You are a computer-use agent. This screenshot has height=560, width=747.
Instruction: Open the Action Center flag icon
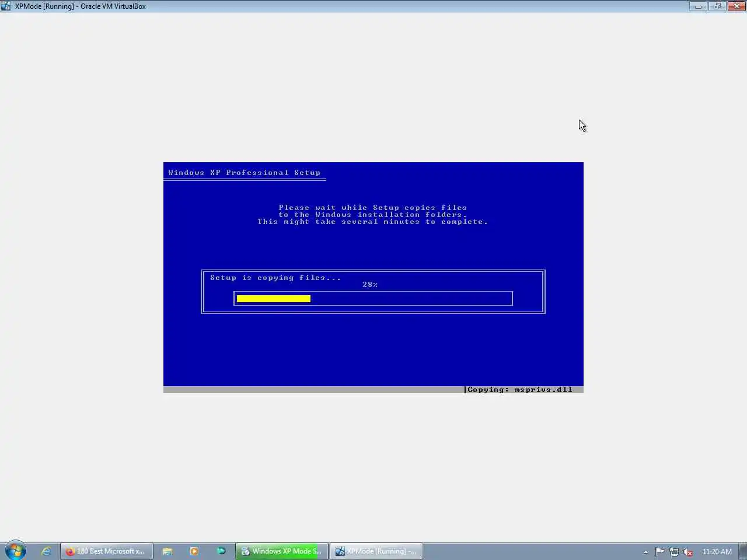click(659, 552)
